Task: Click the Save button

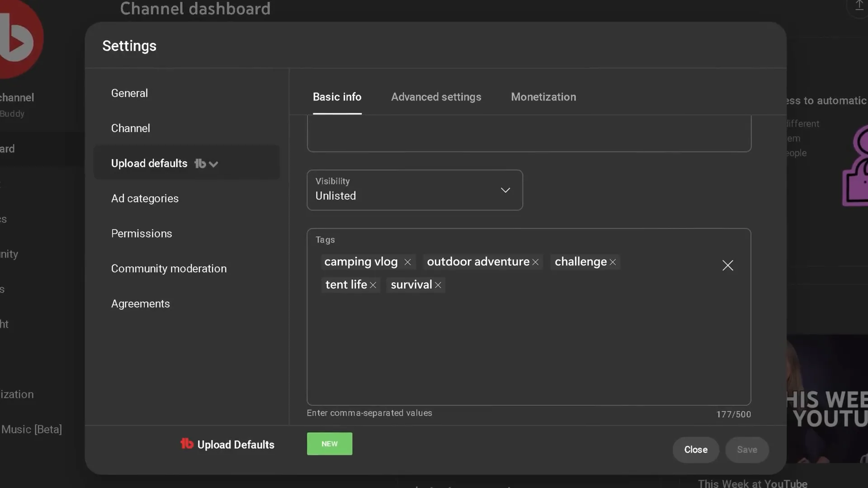Action: 747,450
